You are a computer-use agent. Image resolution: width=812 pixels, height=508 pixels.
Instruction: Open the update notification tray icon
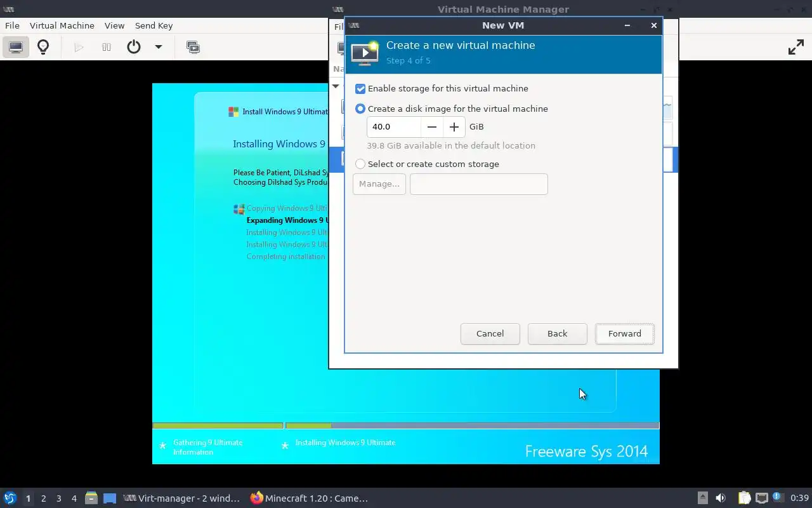coord(778,497)
